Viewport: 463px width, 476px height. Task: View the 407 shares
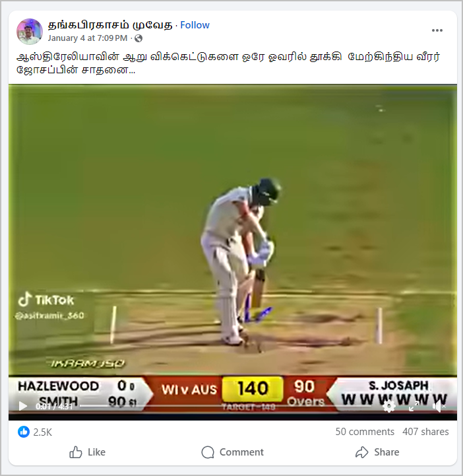(425, 432)
